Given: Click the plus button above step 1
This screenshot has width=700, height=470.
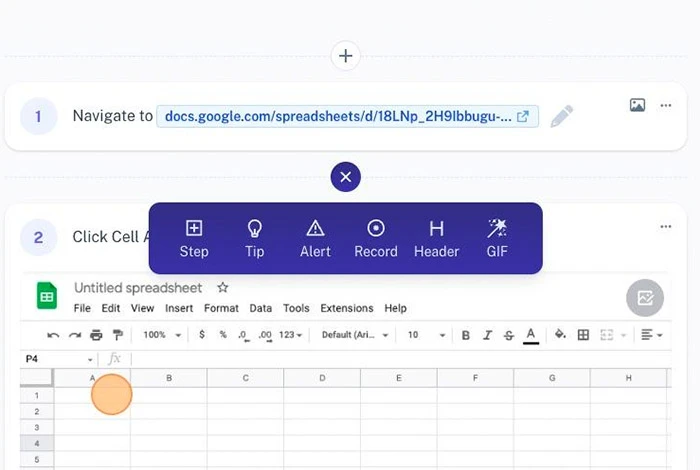Looking at the screenshot, I should click(x=346, y=56).
